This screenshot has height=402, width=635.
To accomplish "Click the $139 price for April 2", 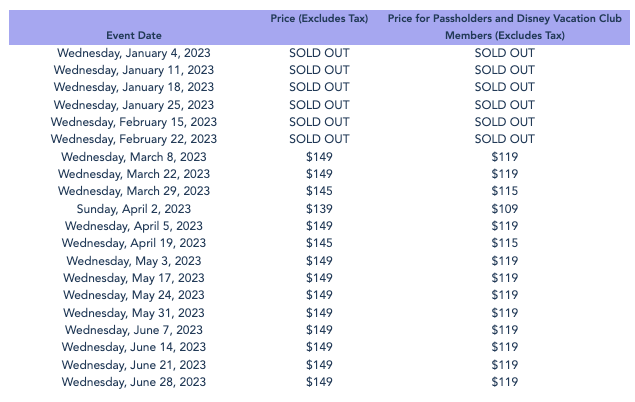I will tap(319, 209).
